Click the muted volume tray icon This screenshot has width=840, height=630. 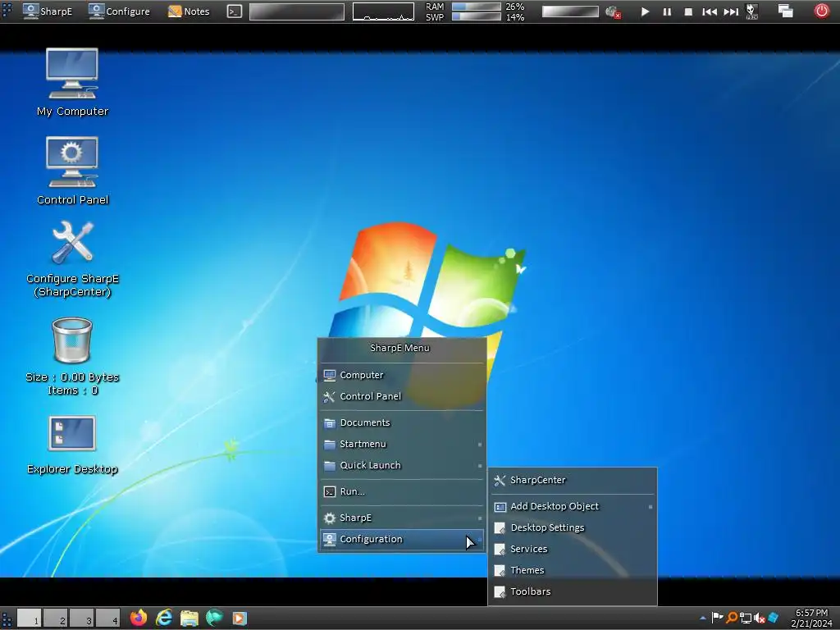759,619
